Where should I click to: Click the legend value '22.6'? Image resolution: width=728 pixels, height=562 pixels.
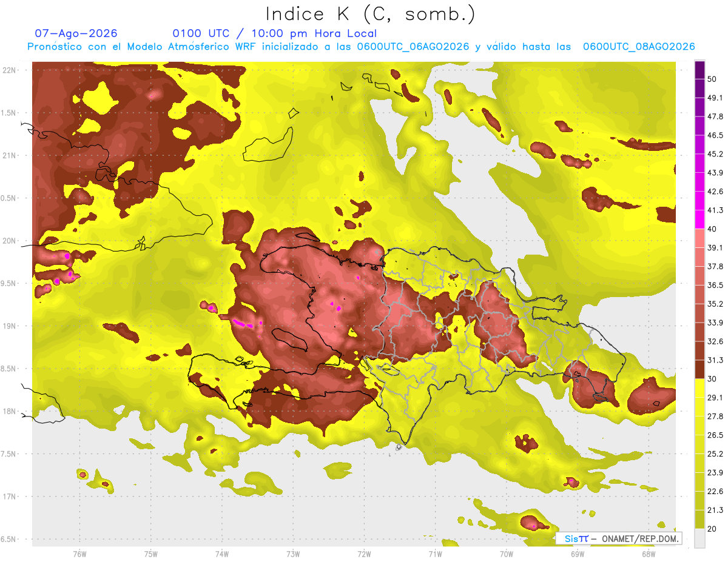(715, 492)
